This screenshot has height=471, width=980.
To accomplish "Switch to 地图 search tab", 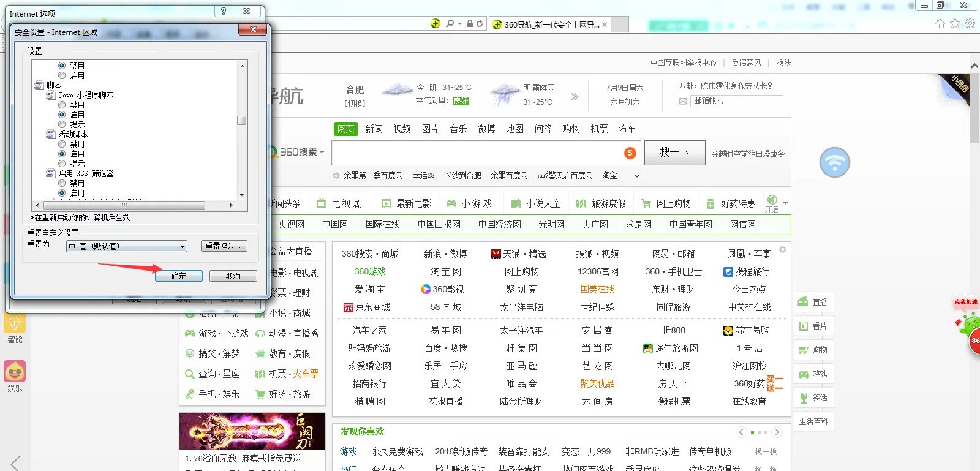I will pyautogui.click(x=514, y=129).
